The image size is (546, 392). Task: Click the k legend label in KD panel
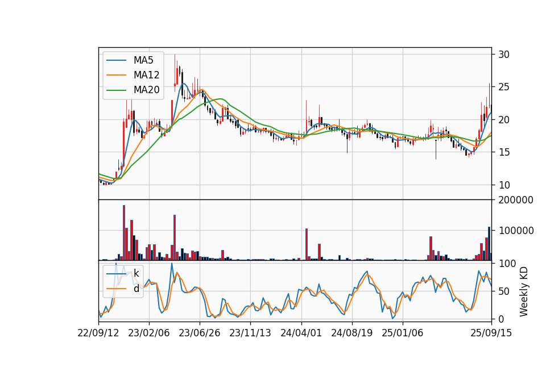click(136, 273)
